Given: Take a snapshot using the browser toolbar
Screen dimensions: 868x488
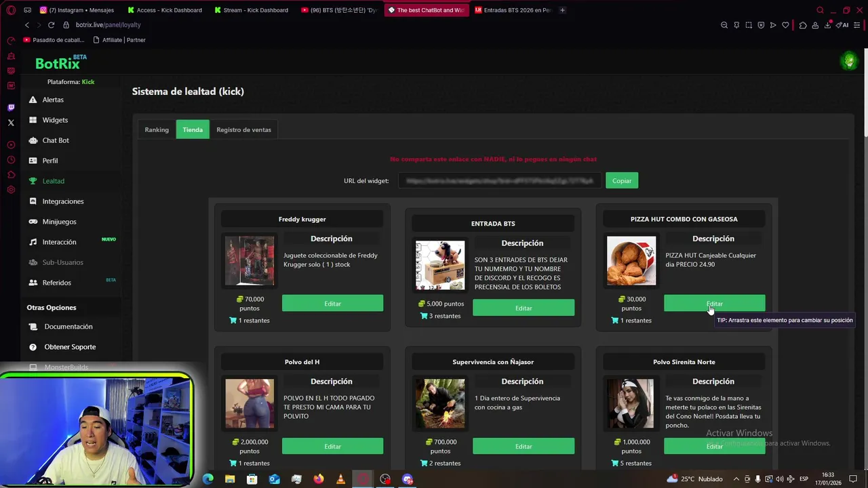Looking at the screenshot, I should click(749, 25).
